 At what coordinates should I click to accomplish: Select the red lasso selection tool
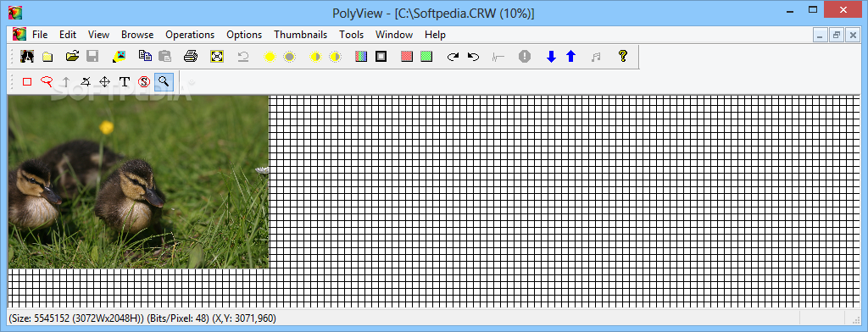pos(47,82)
